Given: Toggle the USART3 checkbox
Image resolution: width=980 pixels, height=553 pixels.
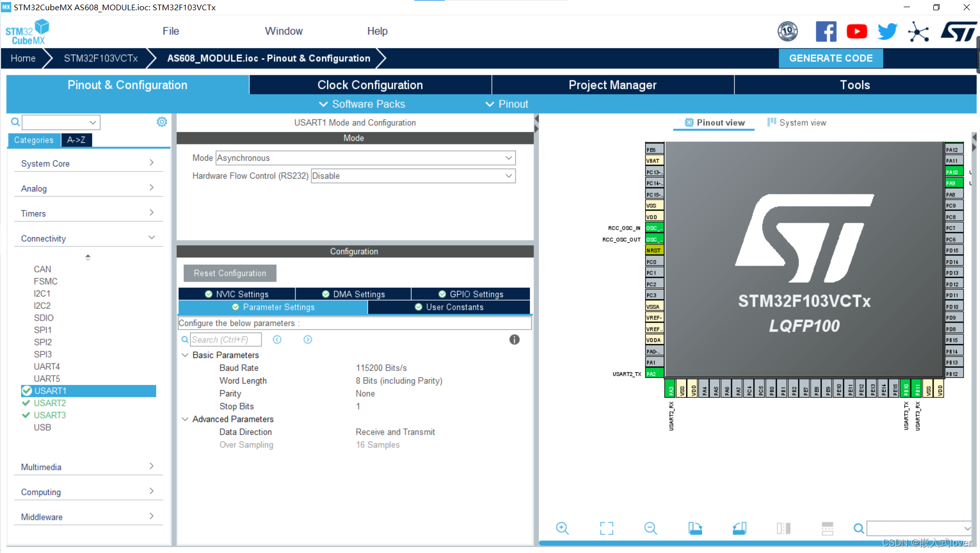Looking at the screenshot, I should [26, 415].
